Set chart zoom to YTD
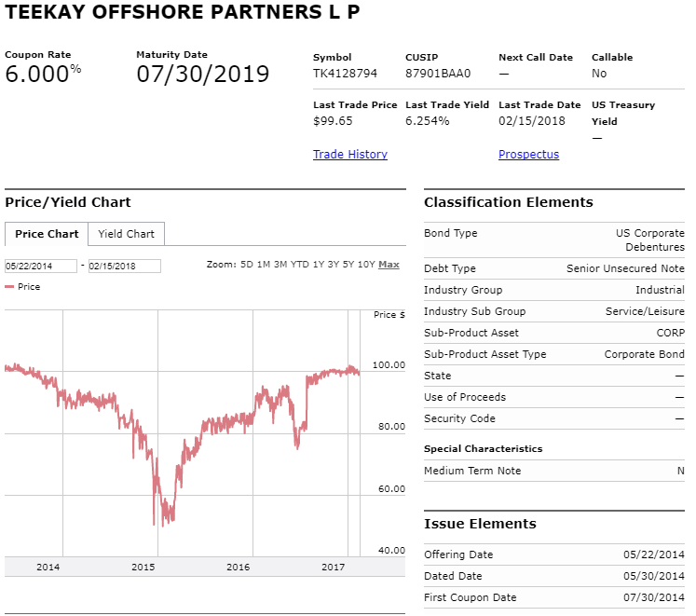696x616 pixels. tap(300, 265)
